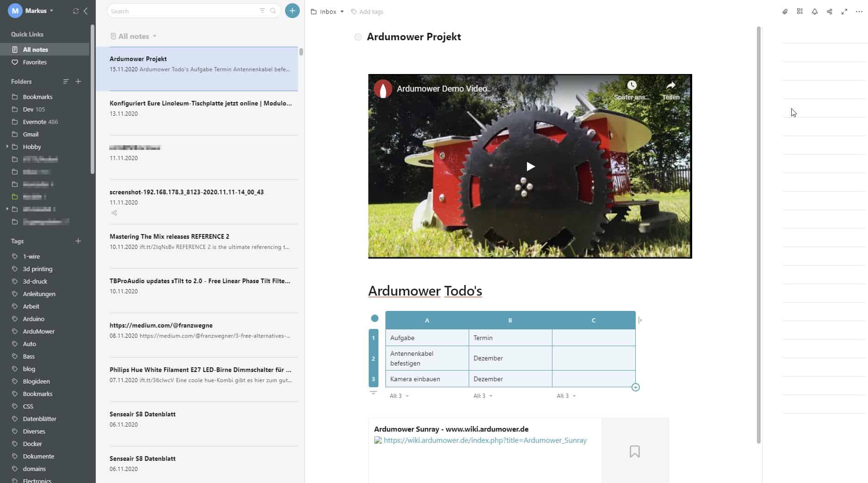Select the ArduMower tag
Screen dimensions: 868x483
(x=39, y=331)
